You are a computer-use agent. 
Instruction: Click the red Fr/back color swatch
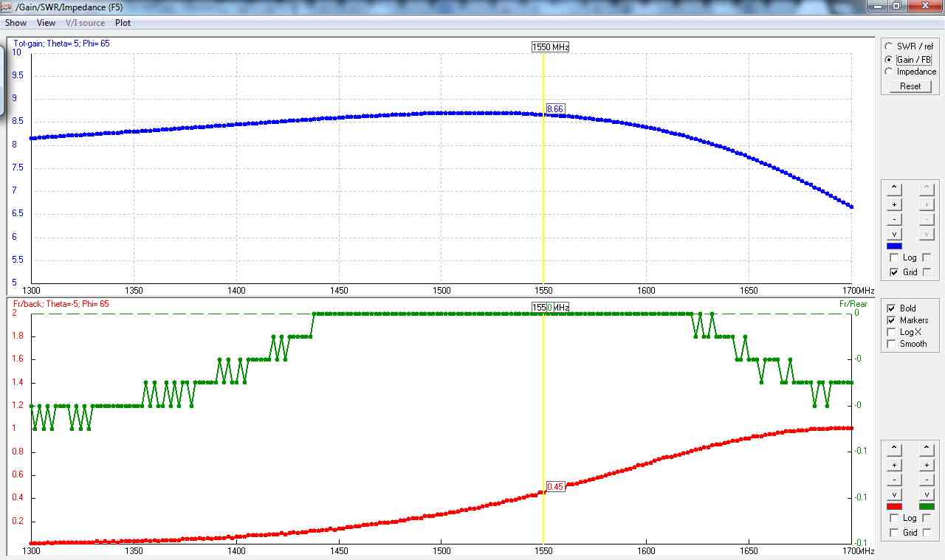tap(894, 507)
